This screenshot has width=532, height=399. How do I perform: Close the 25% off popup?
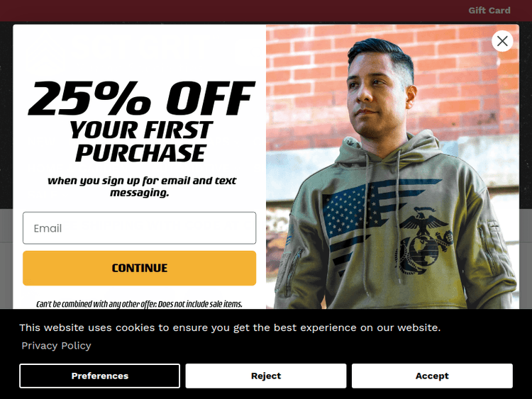point(502,41)
